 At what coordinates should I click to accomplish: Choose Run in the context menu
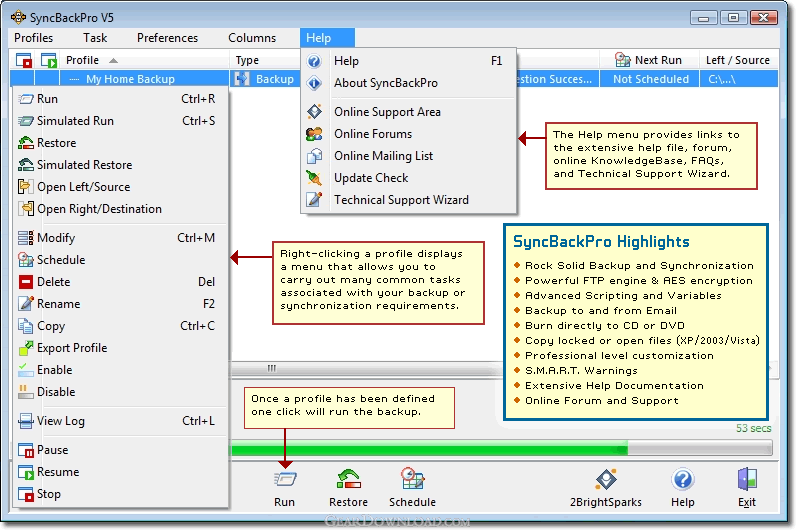(x=120, y=99)
